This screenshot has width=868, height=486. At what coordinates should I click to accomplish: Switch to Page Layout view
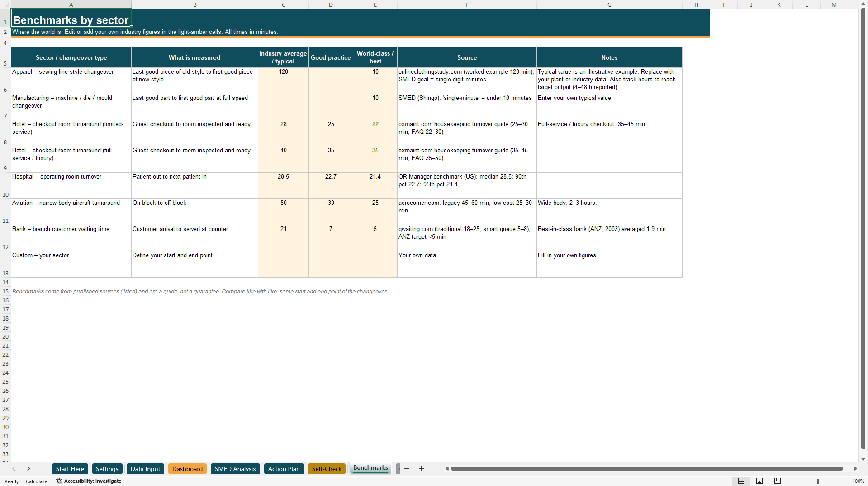[759, 481]
